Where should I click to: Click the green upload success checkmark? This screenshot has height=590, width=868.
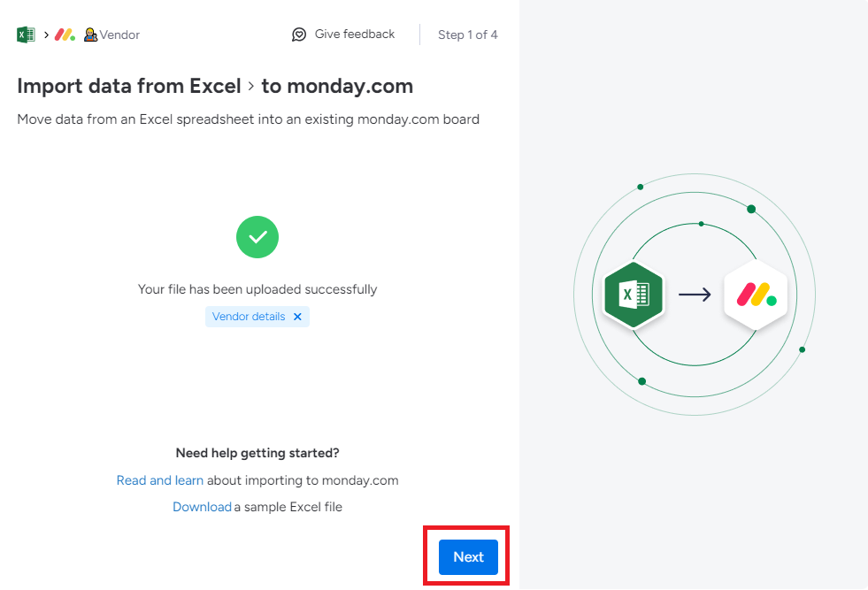257,237
